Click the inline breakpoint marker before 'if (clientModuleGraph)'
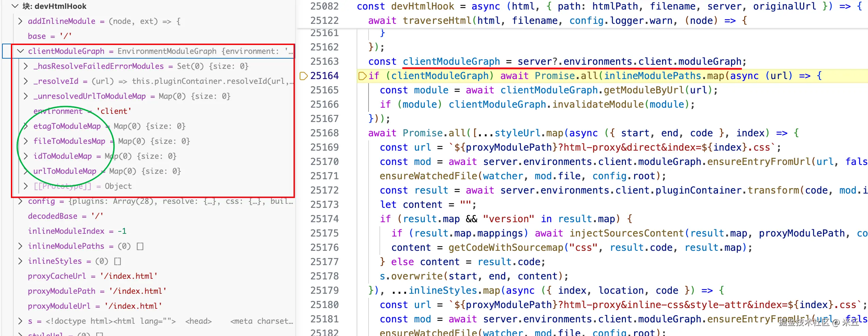Screen dimensions: 868x336 coord(362,76)
